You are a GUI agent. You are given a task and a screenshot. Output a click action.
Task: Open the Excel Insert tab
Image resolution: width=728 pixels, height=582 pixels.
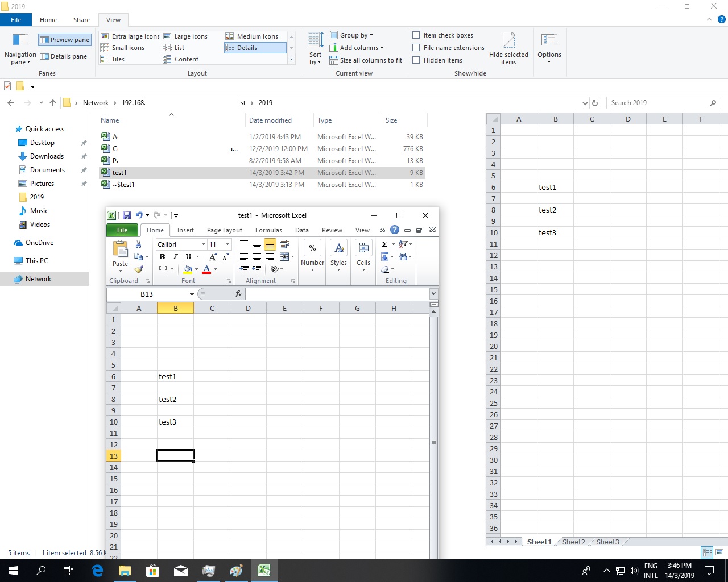click(185, 230)
